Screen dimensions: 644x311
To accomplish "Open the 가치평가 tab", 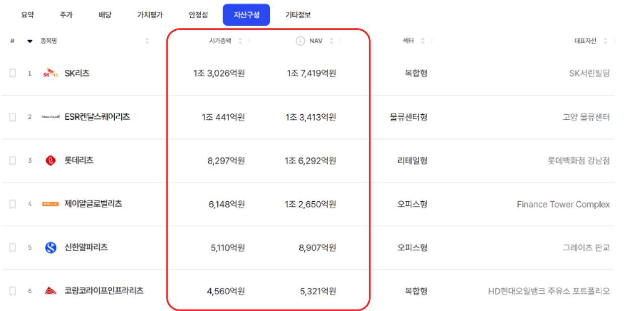I will click(x=150, y=15).
